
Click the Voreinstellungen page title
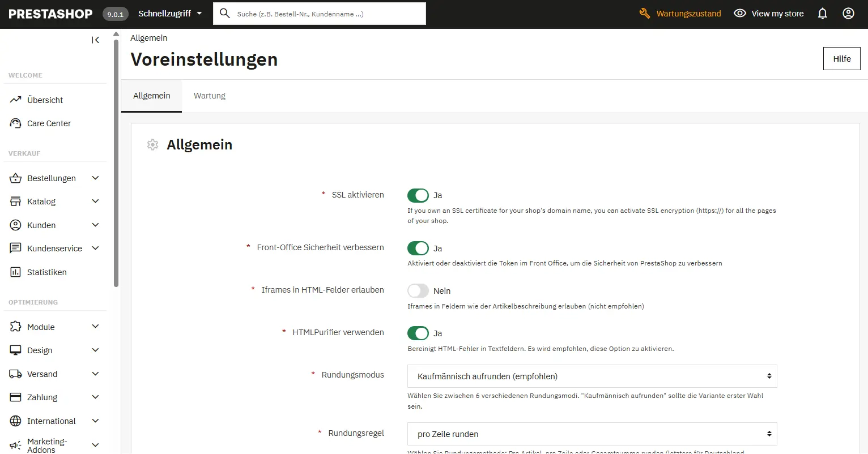click(204, 59)
